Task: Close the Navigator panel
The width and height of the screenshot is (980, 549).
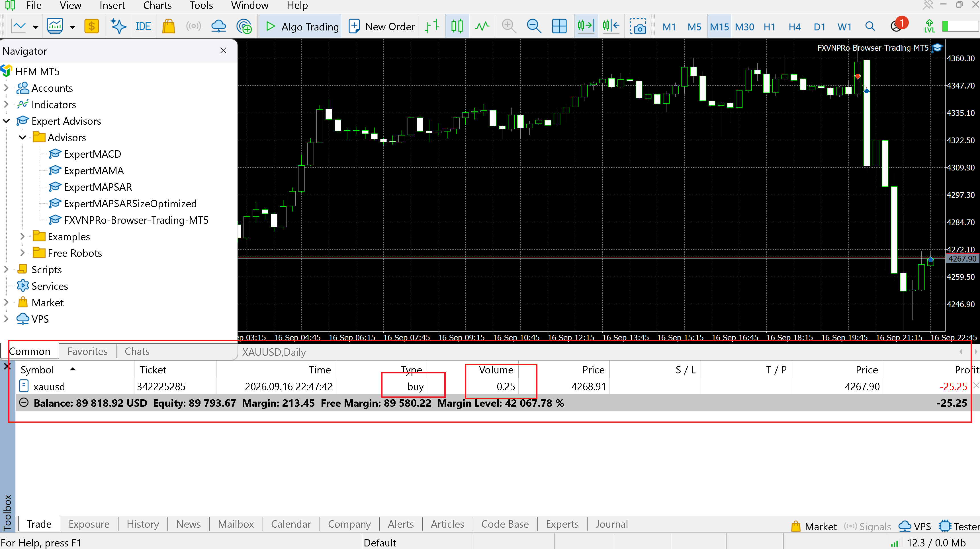Action: click(223, 51)
